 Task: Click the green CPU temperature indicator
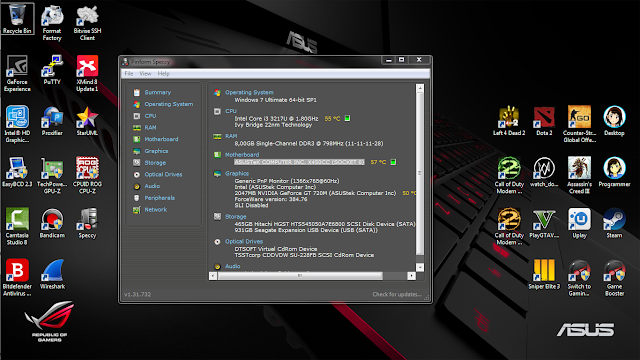tap(347, 118)
